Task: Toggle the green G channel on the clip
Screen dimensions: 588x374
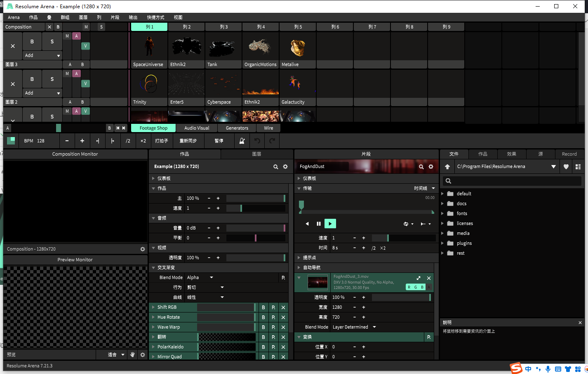Action: click(416, 287)
